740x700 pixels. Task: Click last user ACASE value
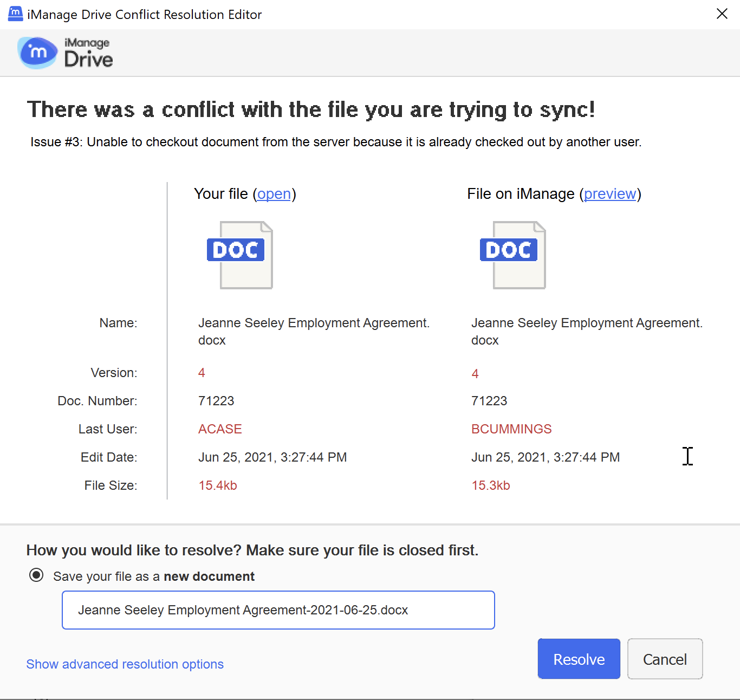pyautogui.click(x=220, y=429)
